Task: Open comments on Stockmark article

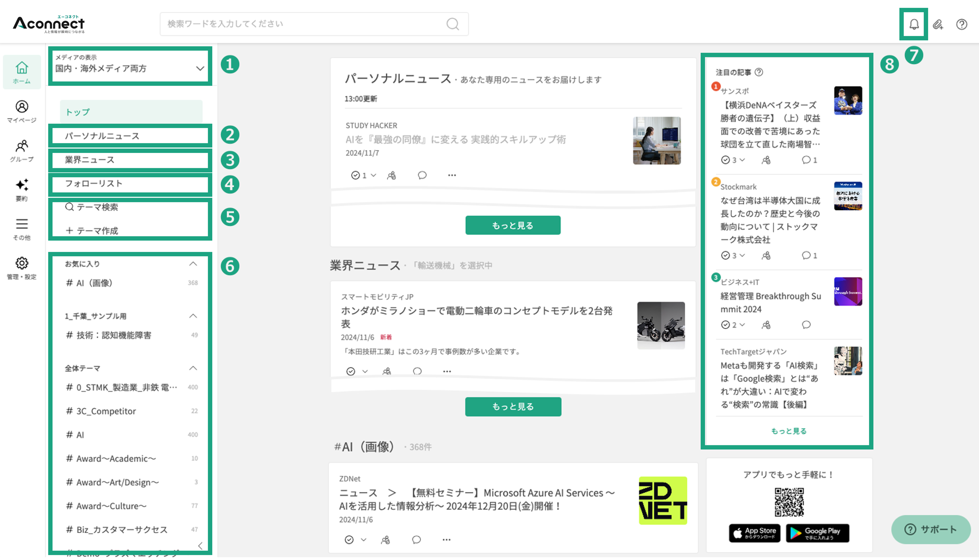Action: point(809,255)
